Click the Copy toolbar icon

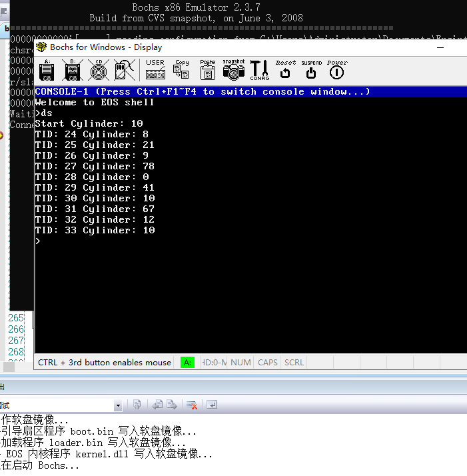[x=181, y=70]
